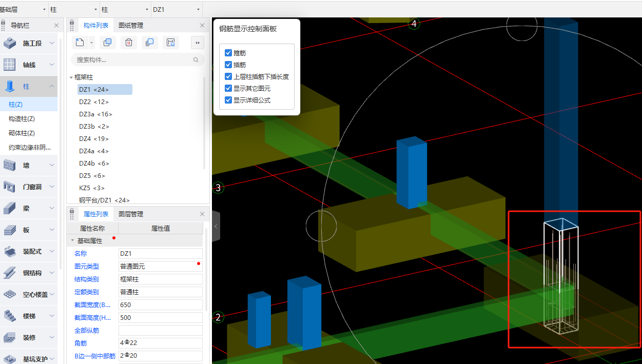The width and height of the screenshot is (642, 364).
Task: Click the 基坑支护 pit support icon
Action: pyautogui.click(x=10, y=359)
